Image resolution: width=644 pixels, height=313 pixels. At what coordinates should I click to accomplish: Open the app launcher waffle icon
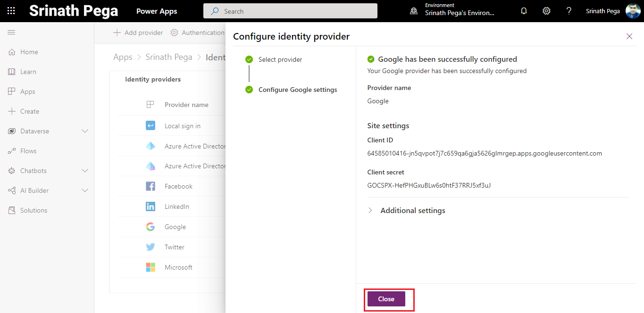11,11
